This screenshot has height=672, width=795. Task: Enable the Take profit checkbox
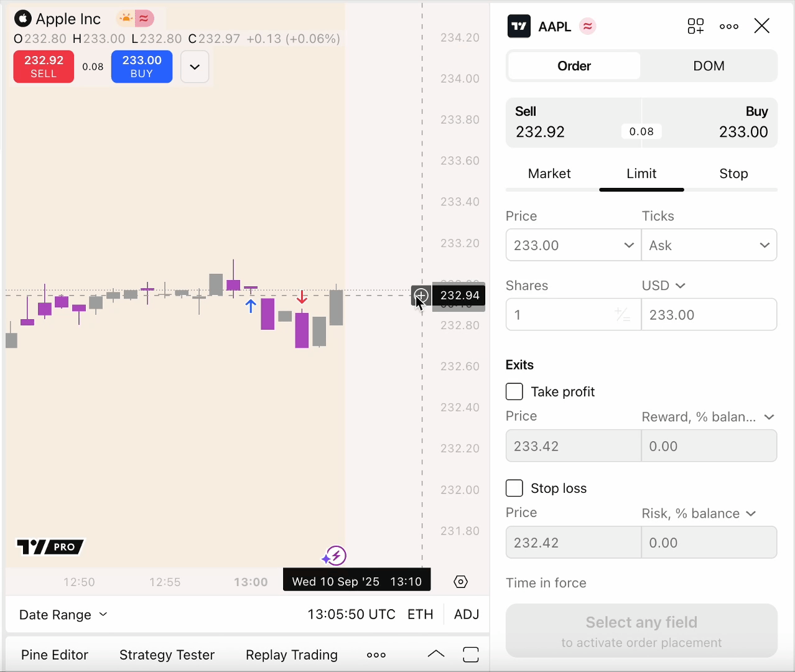click(x=514, y=391)
